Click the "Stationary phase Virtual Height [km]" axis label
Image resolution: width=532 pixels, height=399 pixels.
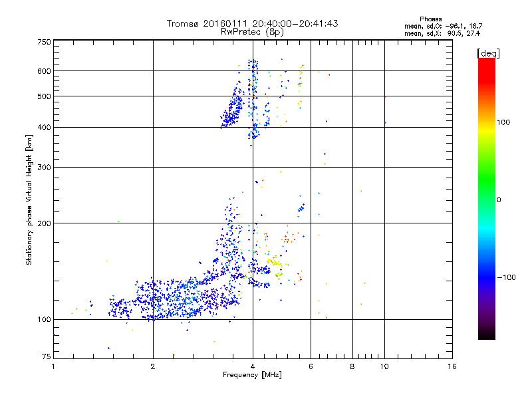pyautogui.click(x=29, y=200)
